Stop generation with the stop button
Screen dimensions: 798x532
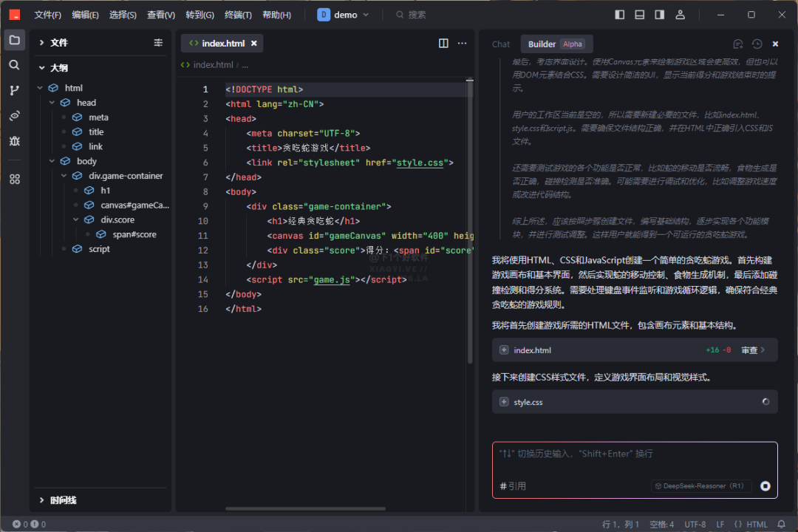pos(765,485)
